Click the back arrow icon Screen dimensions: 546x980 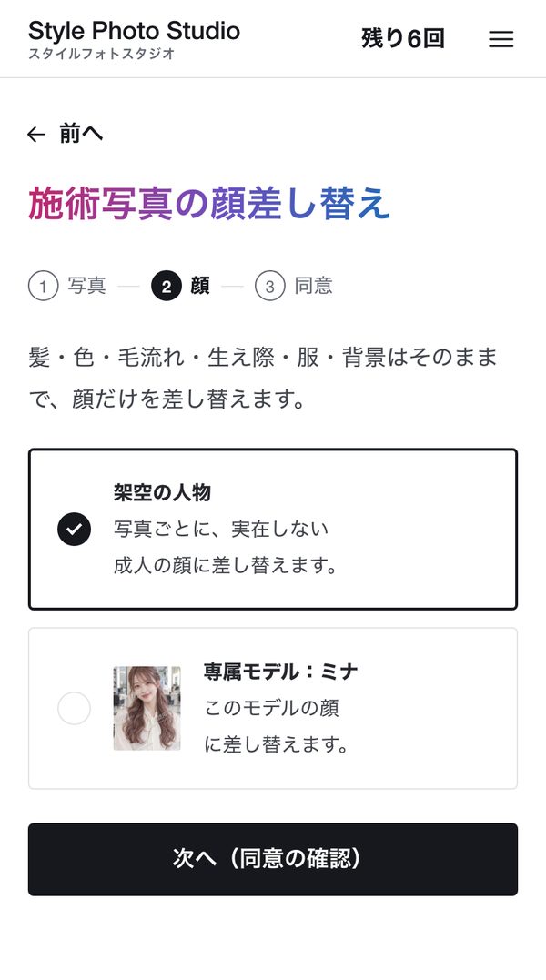(36, 135)
